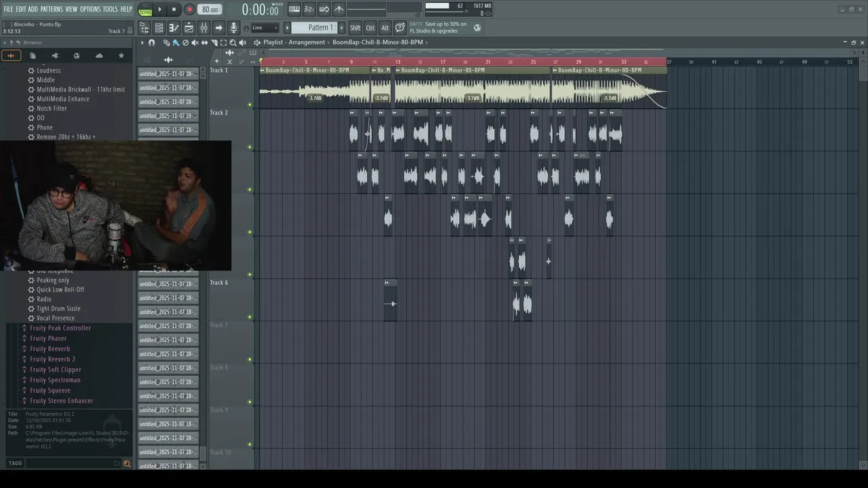Open the EDIT menu
This screenshot has width=868, height=488.
pos(21,9)
